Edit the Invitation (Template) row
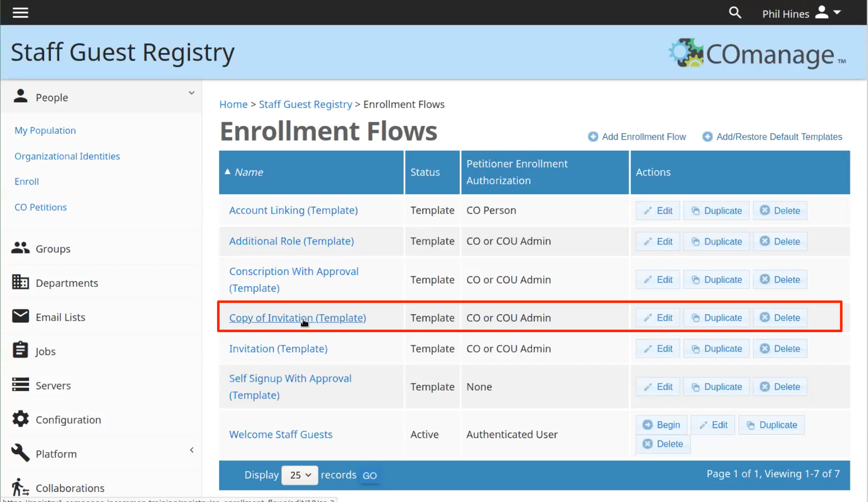Viewport: 868px width, 502px height. [658, 349]
